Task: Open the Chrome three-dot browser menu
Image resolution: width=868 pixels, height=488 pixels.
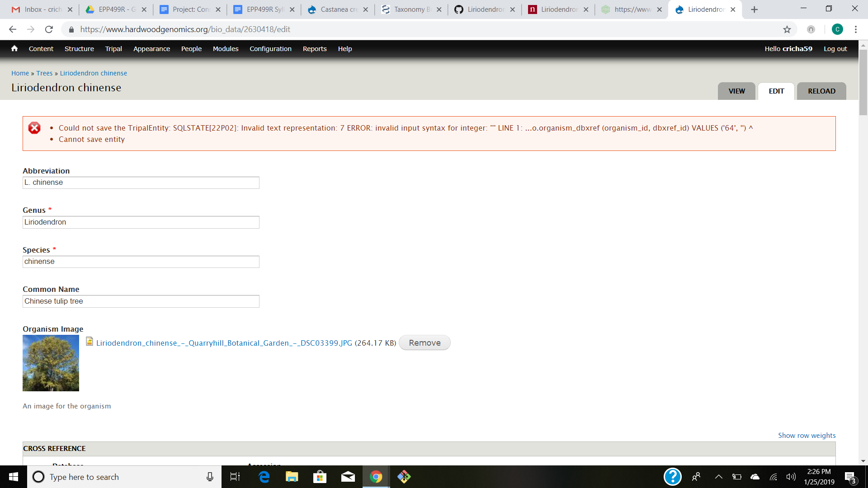Action: pyautogui.click(x=855, y=29)
